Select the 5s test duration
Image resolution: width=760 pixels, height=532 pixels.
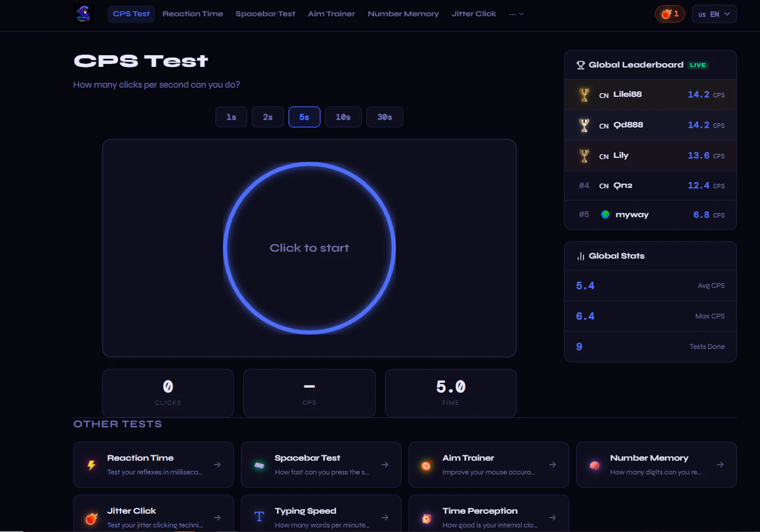(x=304, y=117)
